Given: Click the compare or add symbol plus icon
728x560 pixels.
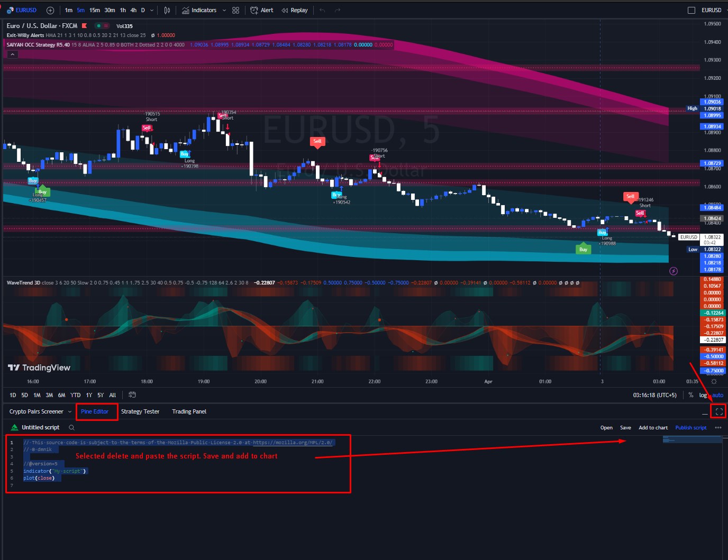Looking at the screenshot, I should [50, 10].
